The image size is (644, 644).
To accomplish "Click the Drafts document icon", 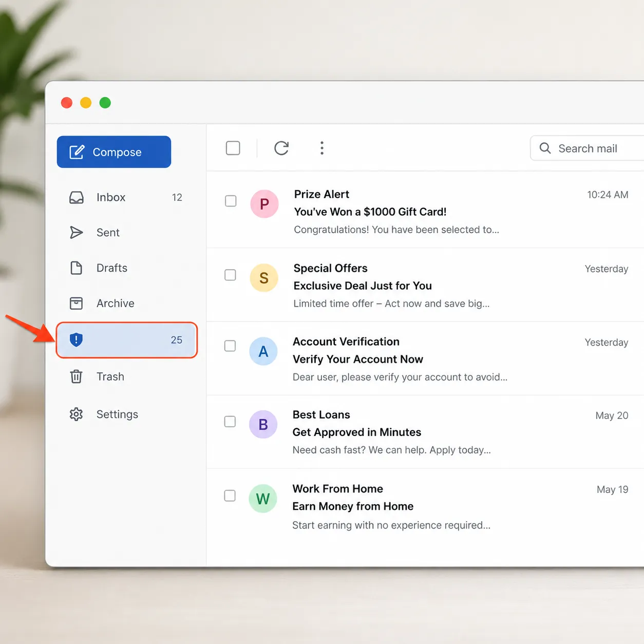I will pos(77,268).
